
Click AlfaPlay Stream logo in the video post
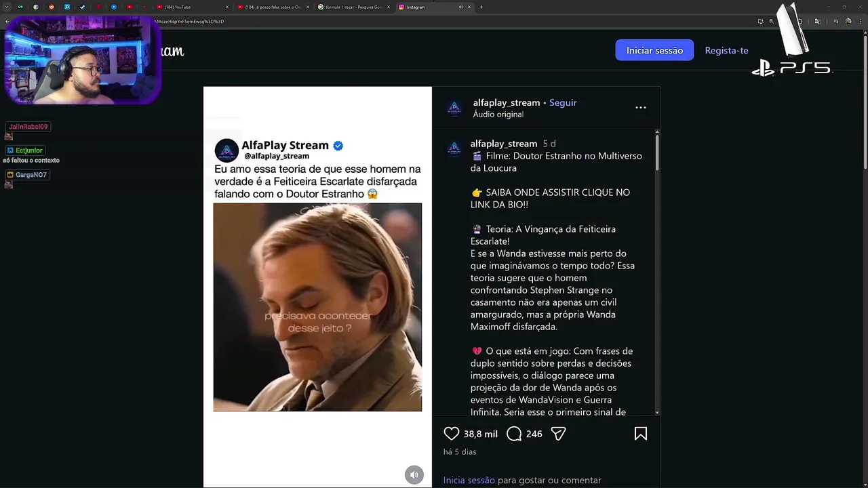226,150
